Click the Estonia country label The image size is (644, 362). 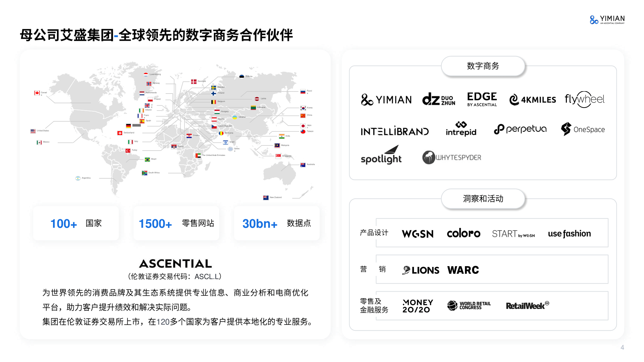click(x=249, y=76)
